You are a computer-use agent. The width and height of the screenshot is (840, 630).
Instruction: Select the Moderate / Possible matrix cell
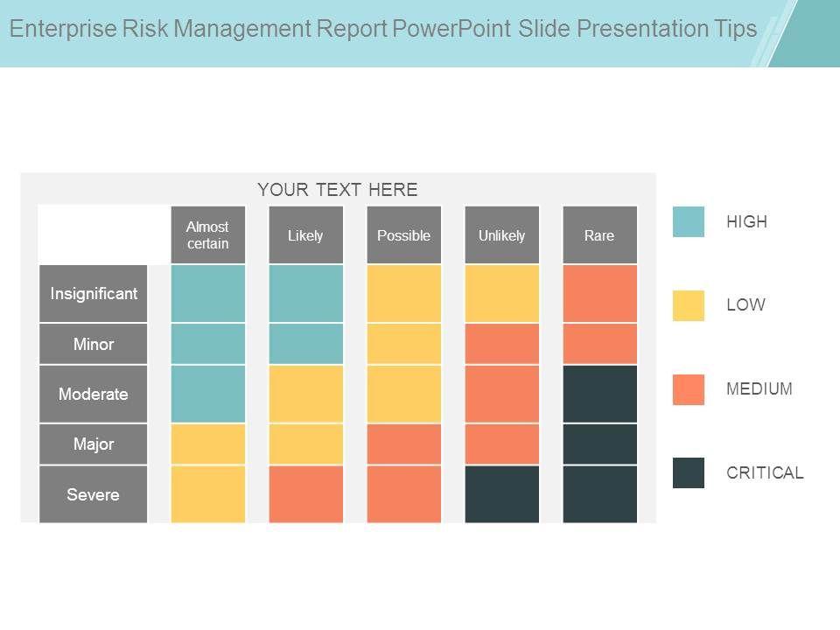click(404, 394)
